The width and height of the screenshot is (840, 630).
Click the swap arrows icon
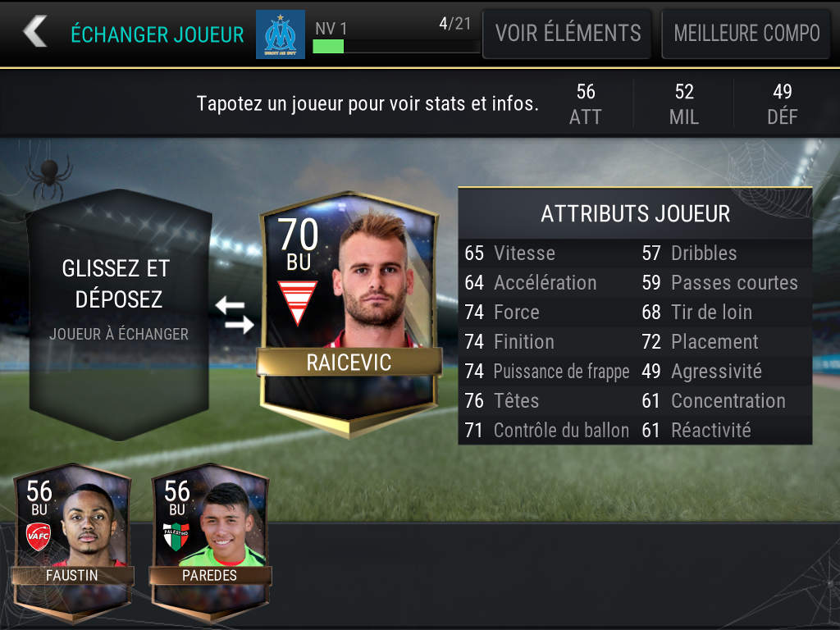tap(235, 315)
